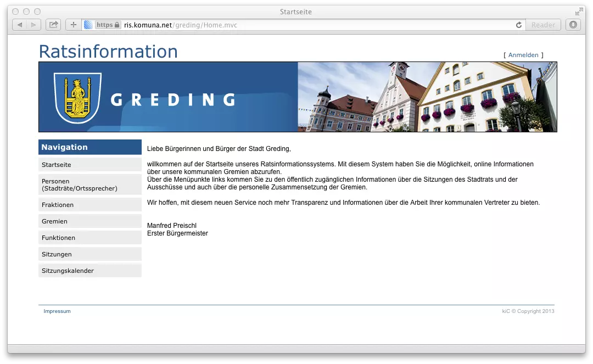This screenshot has height=364, width=593.
Task: Open a new tab with the plus icon
Action: [73, 24]
